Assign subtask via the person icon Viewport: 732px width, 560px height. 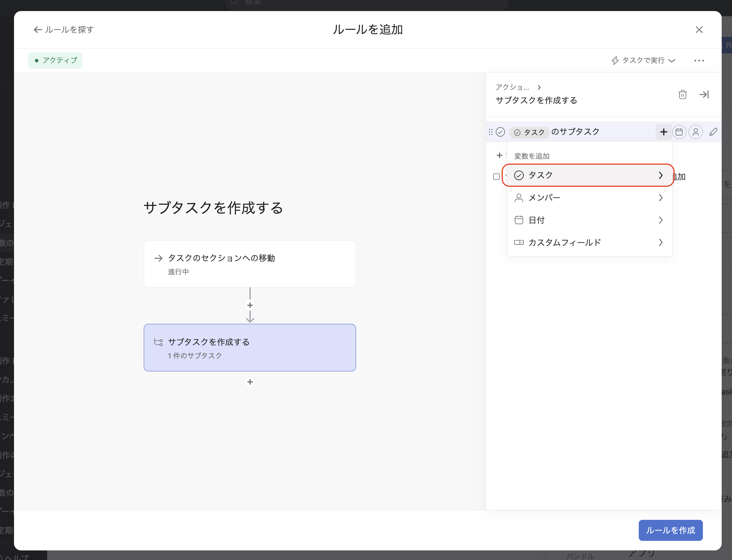696,132
